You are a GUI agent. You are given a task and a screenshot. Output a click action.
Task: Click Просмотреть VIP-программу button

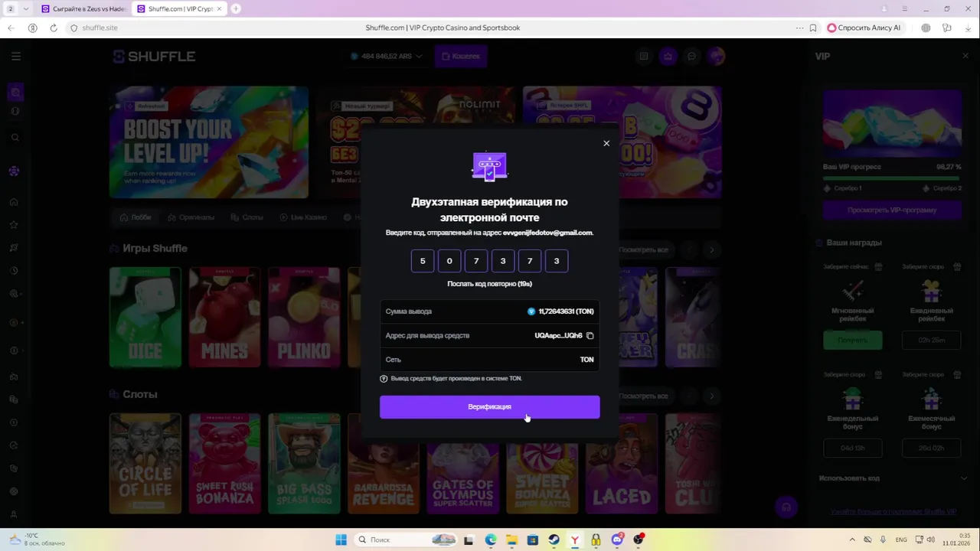[x=892, y=210]
